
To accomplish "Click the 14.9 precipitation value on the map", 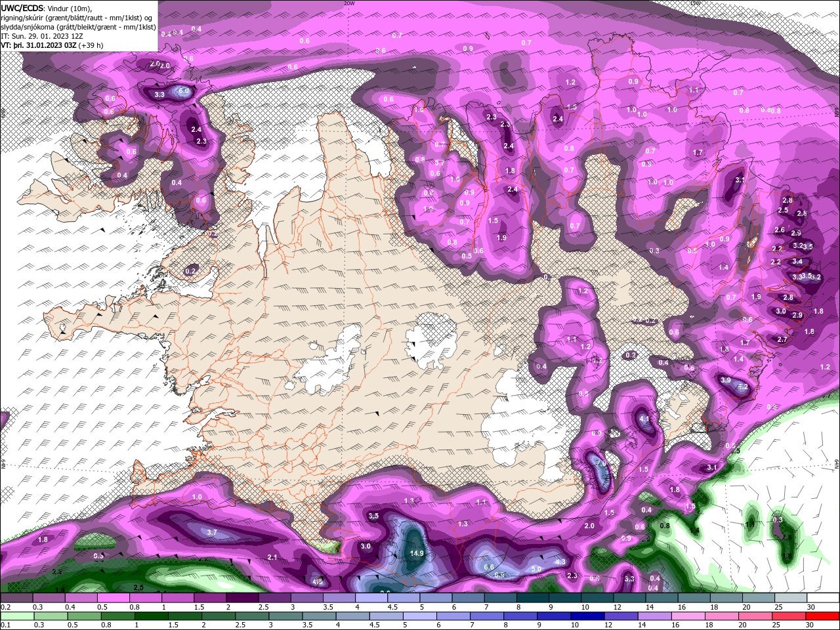I will (417, 553).
